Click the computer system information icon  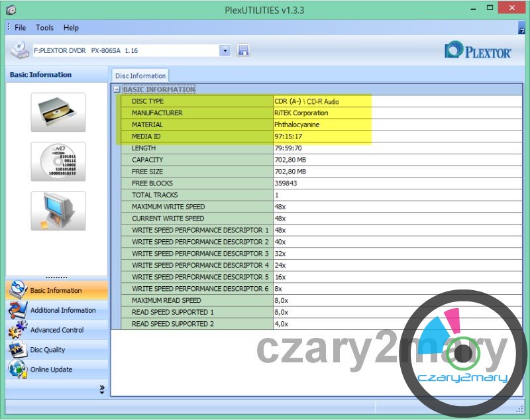(58, 211)
